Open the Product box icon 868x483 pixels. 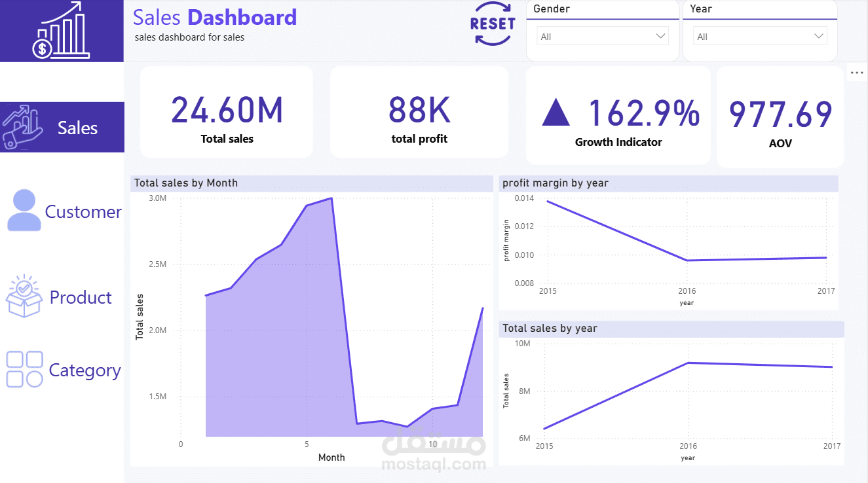[24, 296]
